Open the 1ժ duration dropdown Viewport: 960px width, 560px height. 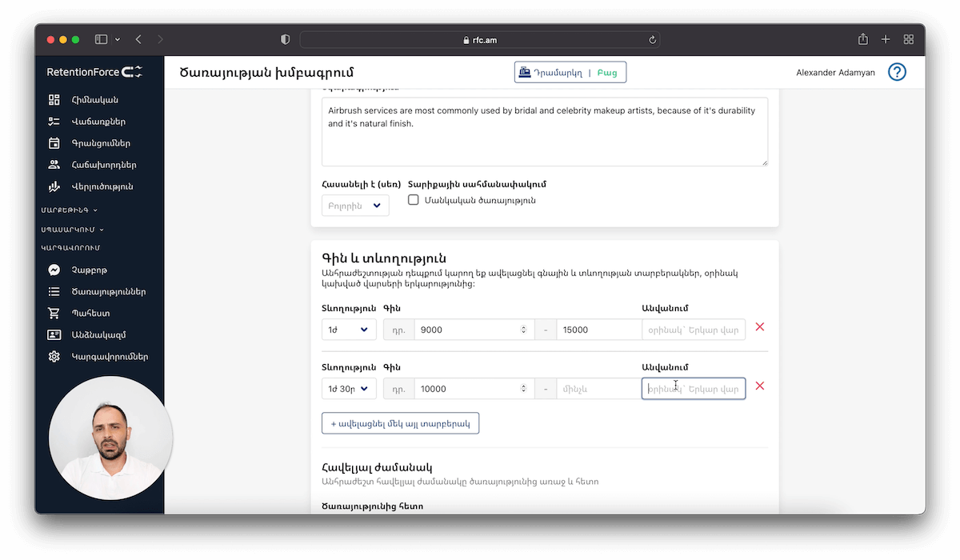[349, 330]
